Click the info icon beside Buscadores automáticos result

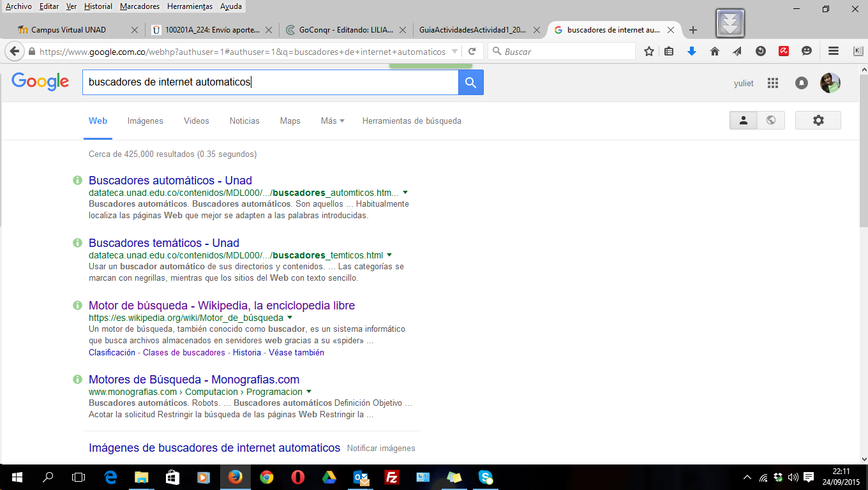(77, 181)
